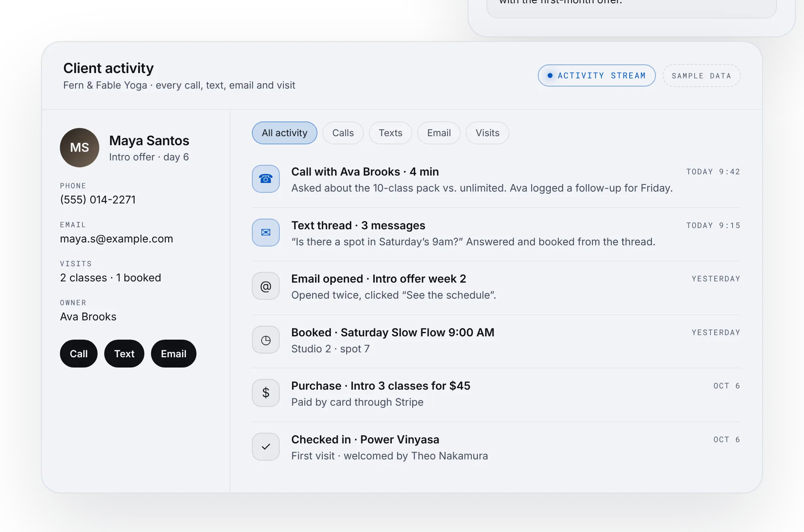Click the phone icon on the Ava Brooks call entry
Image resolution: width=804 pixels, height=532 pixels.
tap(266, 179)
